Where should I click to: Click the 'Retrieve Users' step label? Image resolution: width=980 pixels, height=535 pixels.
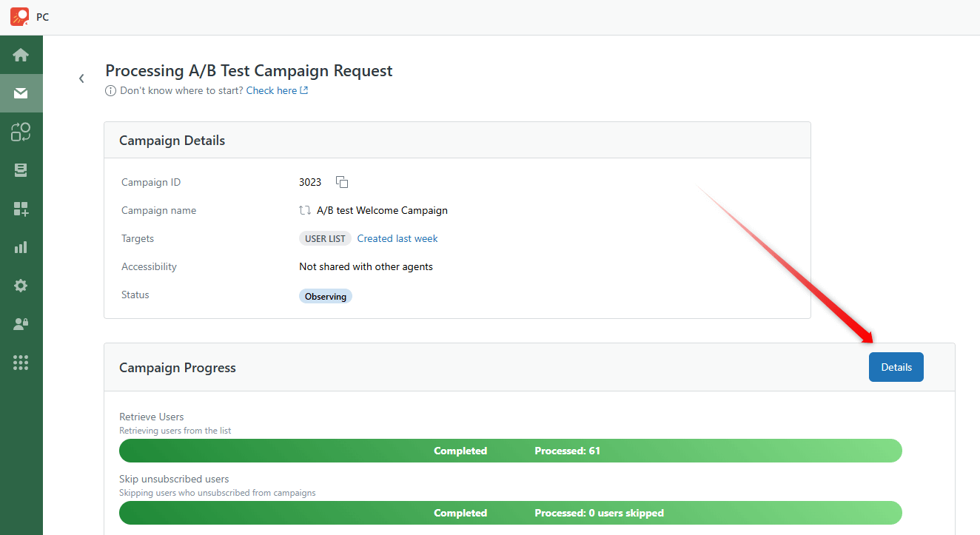(152, 417)
